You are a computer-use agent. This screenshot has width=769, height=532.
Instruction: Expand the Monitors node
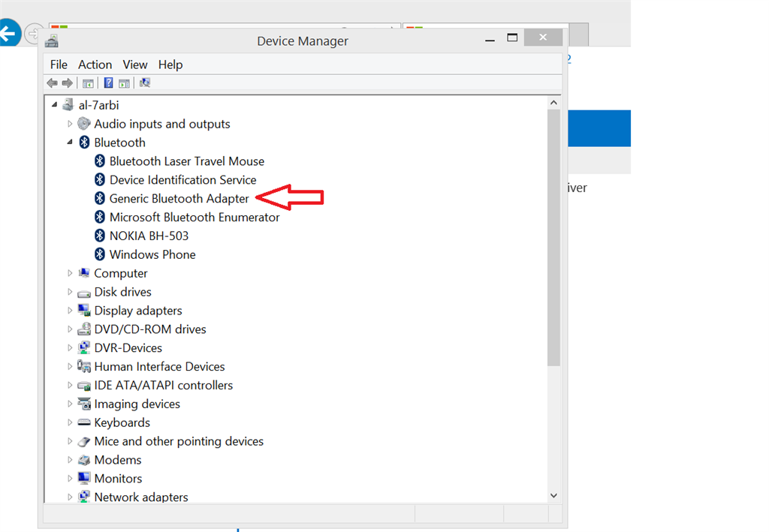[70, 478]
